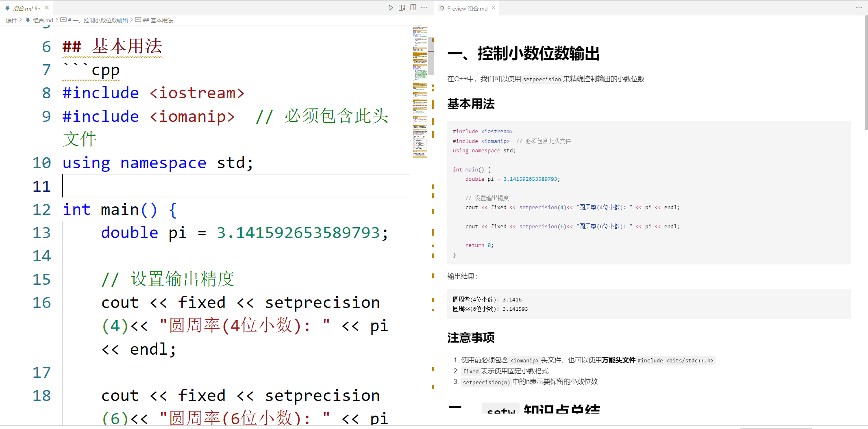Open preview pane more actions ellipsis
This screenshot has height=429, width=868.
click(859, 8)
